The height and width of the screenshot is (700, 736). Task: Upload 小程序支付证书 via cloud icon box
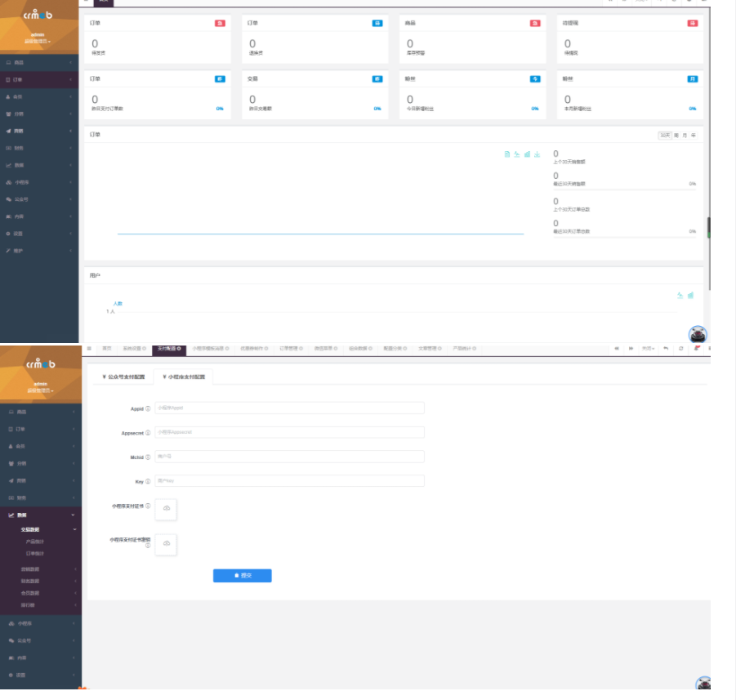[166, 509]
